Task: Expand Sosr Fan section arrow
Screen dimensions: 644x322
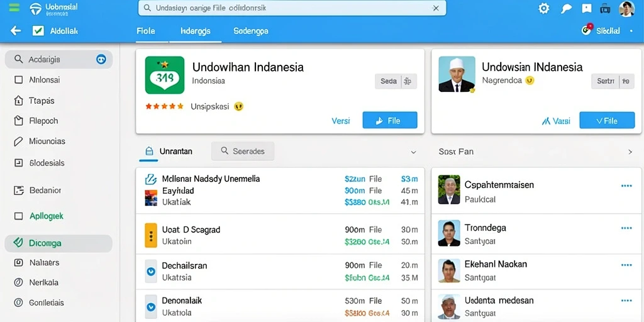Action: [630, 152]
